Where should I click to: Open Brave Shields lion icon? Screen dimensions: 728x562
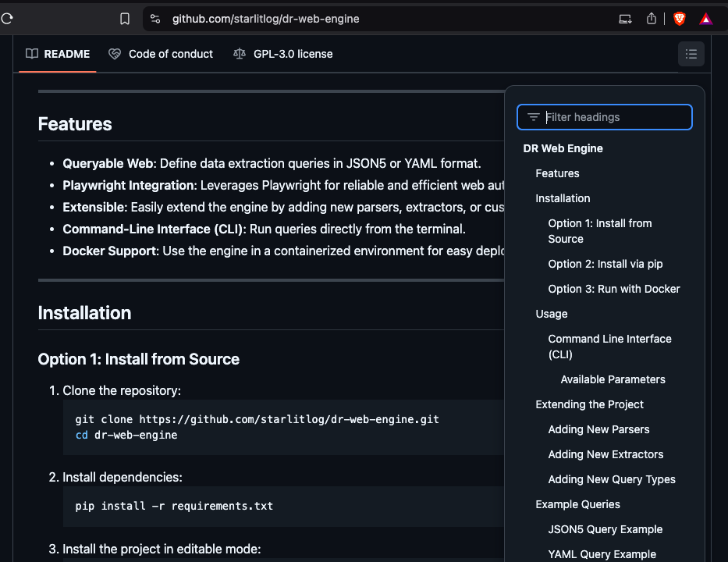click(x=680, y=19)
